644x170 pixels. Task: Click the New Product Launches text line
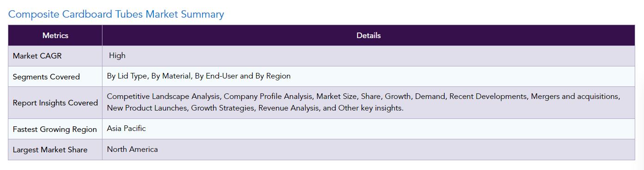[x=255, y=108]
